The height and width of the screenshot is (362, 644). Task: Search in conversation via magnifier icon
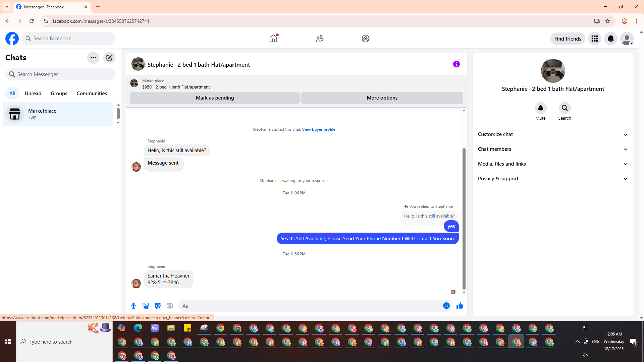point(565,108)
